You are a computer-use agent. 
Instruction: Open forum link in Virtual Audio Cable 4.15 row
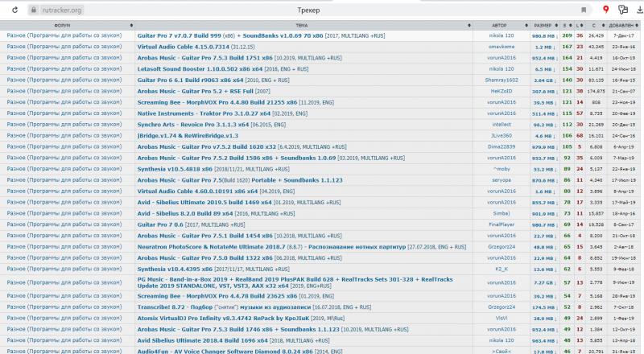click(x=64, y=47)
